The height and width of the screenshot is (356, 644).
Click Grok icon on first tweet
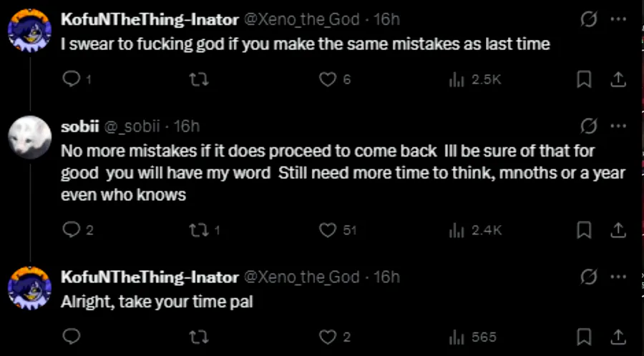(x=588, y=19)
